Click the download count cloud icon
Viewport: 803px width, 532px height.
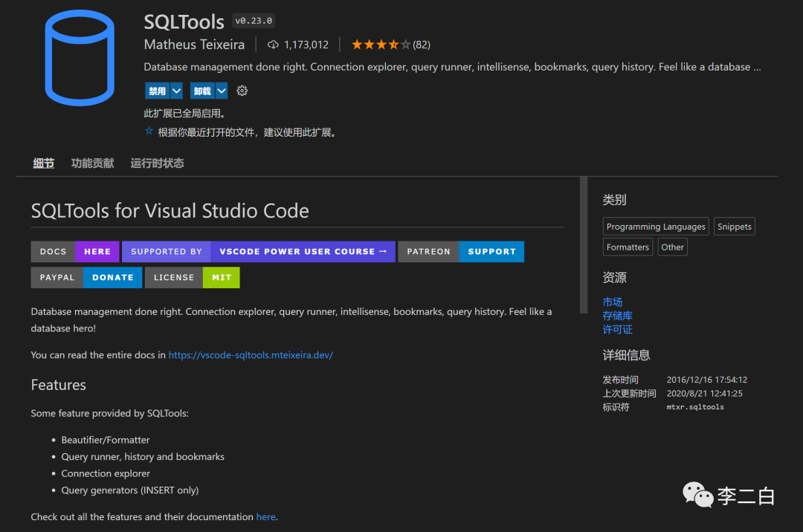point(273,45)
